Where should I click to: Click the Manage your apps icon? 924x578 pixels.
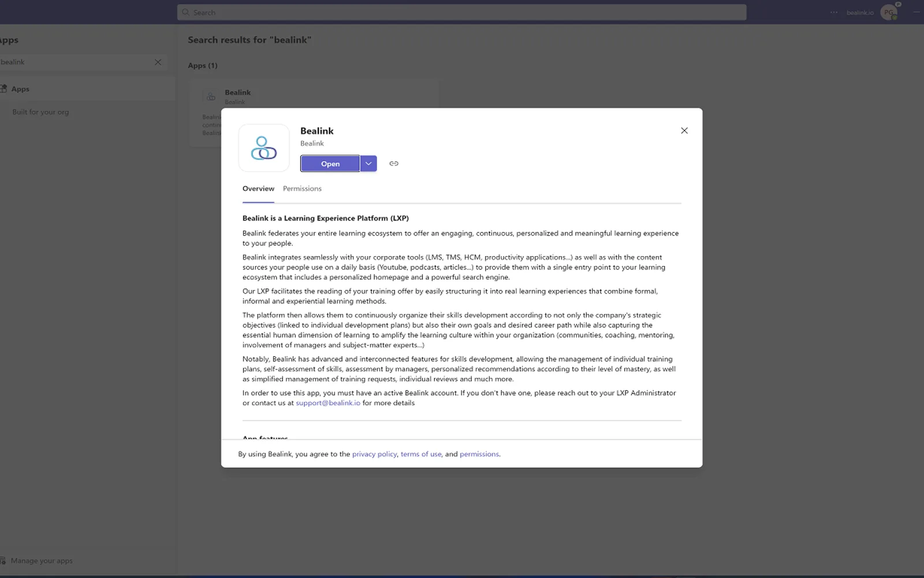click(x=3, y=561)
